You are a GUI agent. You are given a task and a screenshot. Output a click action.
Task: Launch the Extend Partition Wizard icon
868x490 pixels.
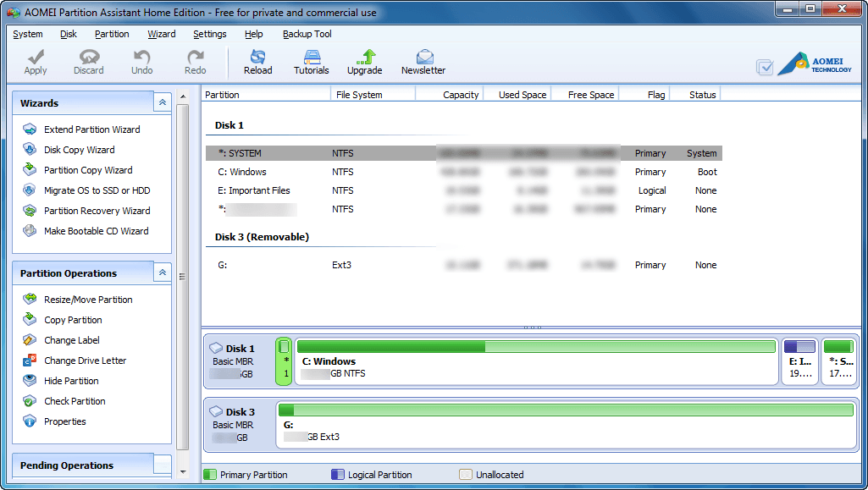pyautogui.click(x=30, y=129)
